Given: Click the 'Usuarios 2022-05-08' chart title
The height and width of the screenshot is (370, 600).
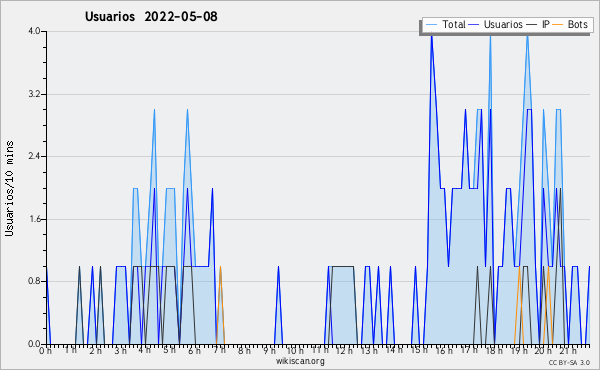Looking at the screenshot, I should (151, 16).
